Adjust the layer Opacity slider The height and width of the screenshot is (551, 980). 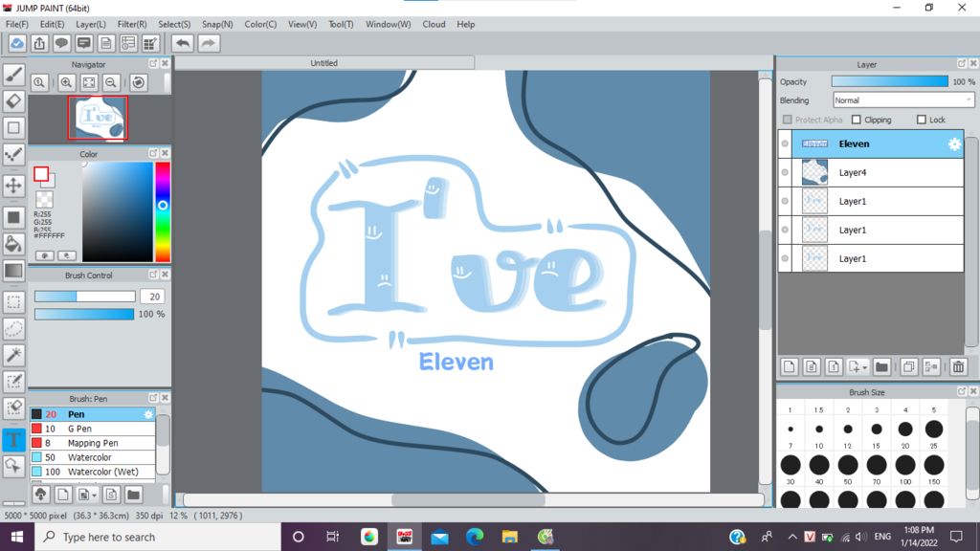889,82
